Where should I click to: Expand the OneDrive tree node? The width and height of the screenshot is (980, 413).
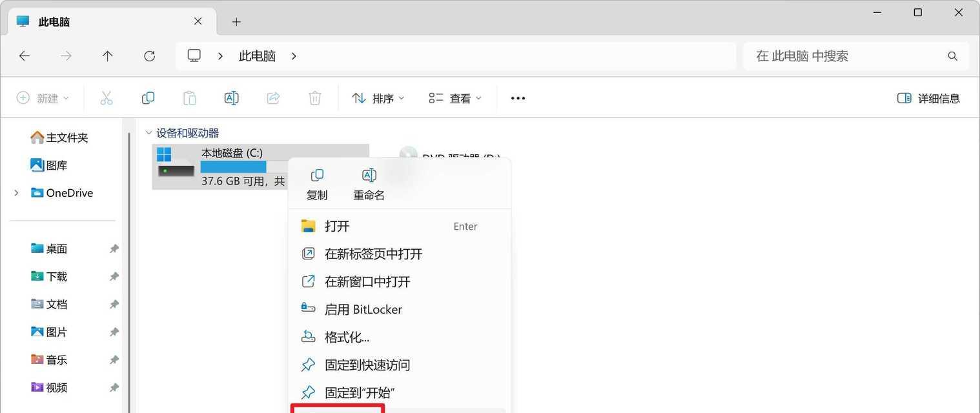pyautogui.click(x=16, y=193)
